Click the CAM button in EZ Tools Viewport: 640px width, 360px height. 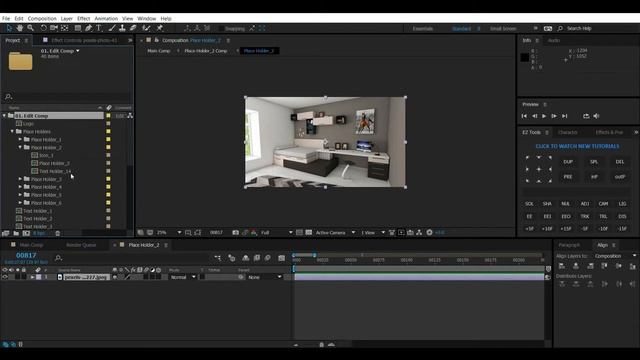point(603,204)
